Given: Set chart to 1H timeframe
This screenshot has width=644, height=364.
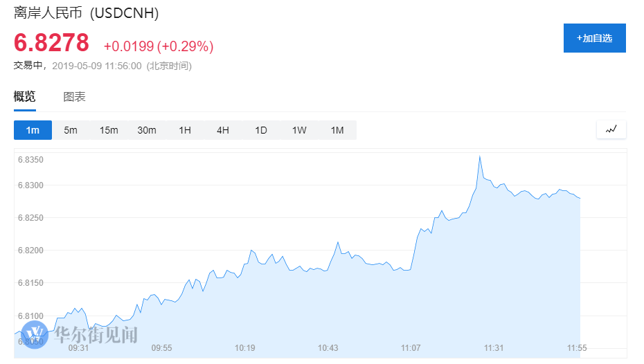Looking at the screenshot, I should (185, 130).
